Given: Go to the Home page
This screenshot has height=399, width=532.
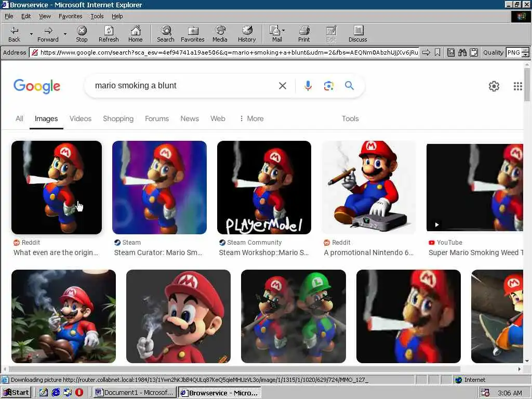Looking at the screenshot, I should click(x=136, y=34).
